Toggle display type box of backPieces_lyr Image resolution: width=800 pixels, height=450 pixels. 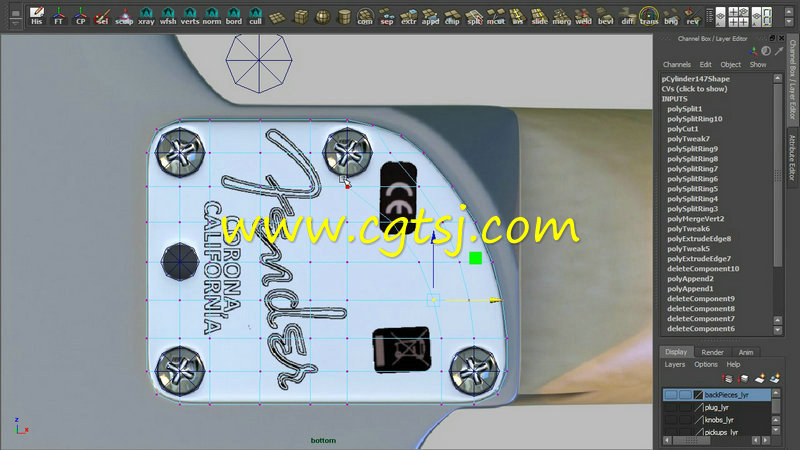point(685,395)
